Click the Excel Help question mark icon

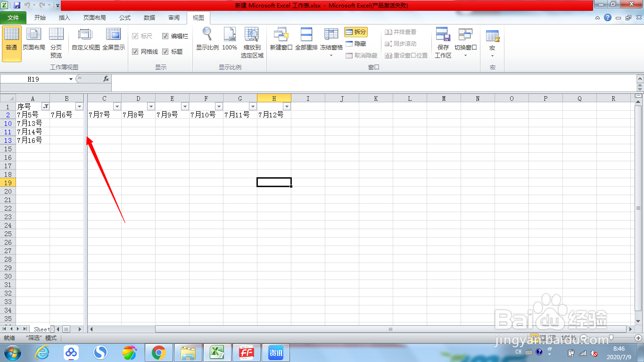click(x=608, y=18)
